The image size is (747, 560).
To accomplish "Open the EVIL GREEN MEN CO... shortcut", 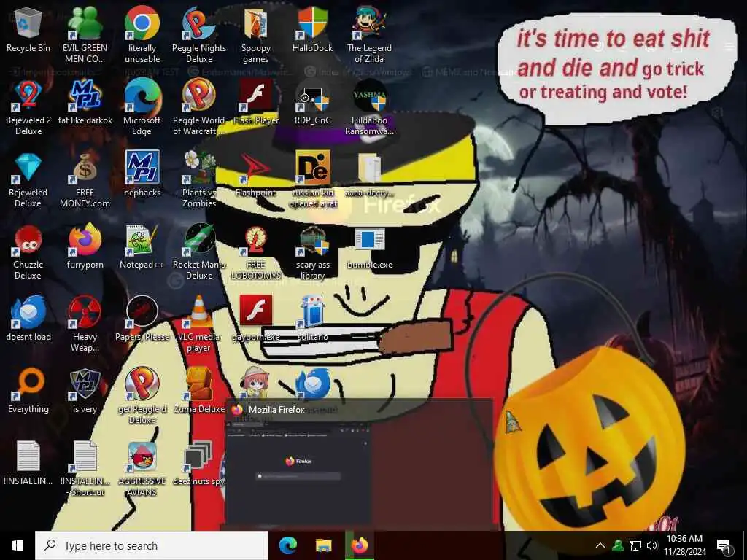I will pyautogui.click(x=85, y=34).
